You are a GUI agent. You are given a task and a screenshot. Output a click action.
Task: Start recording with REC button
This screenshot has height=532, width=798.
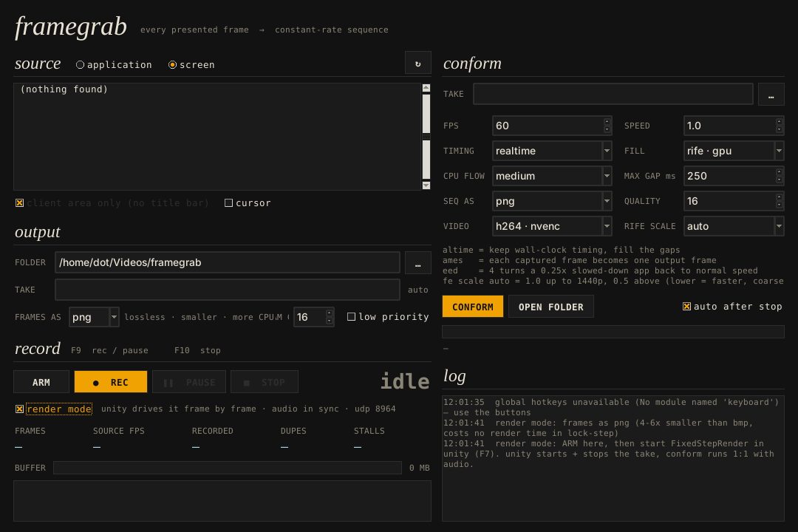point(110,382)
